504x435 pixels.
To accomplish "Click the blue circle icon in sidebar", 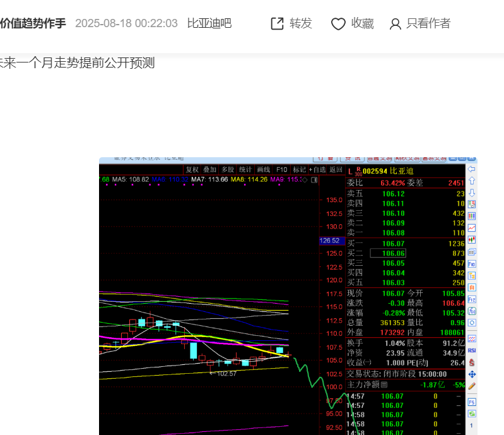I will pyautogui.click(x=472, y=323).
